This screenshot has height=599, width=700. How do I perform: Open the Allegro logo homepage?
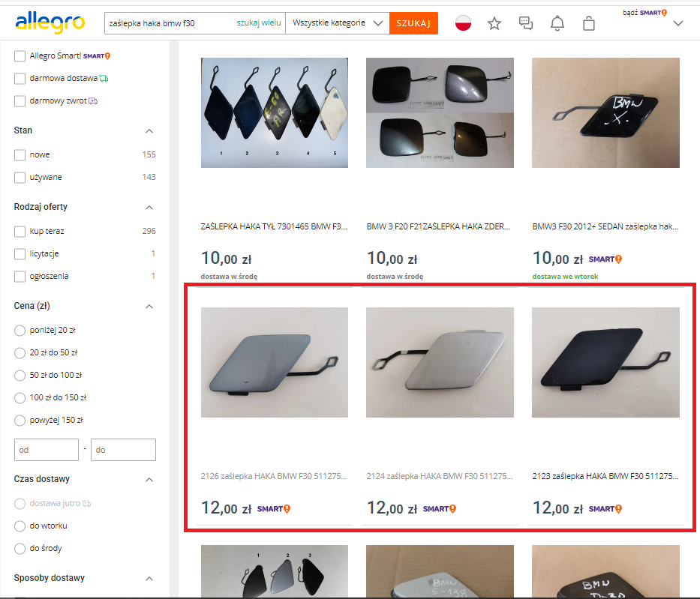[50, 22]
